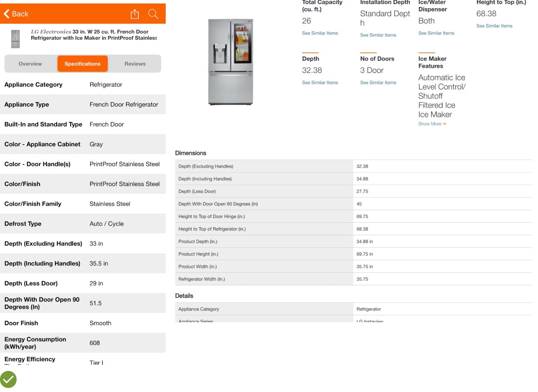
Task: Tap the small refrigerator thumbnail beside the title
Action: coord(15,38)
